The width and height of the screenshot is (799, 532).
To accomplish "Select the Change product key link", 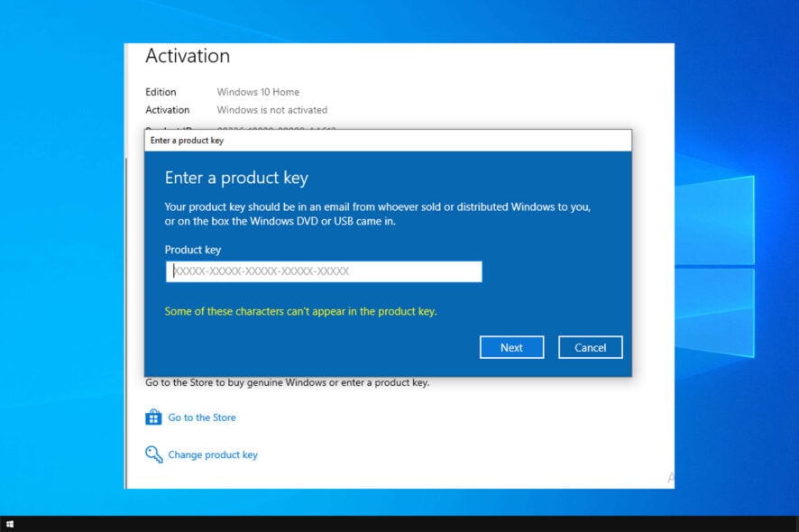I will pos(213,454).
